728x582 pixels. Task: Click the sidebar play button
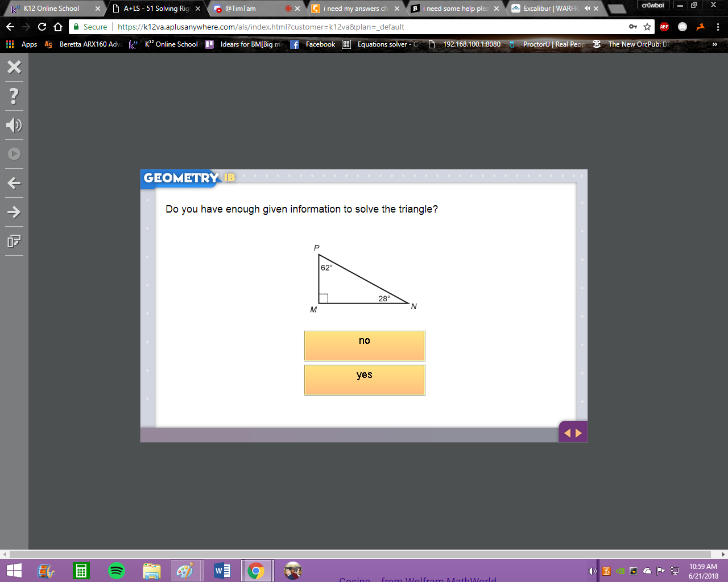(14, 154)
